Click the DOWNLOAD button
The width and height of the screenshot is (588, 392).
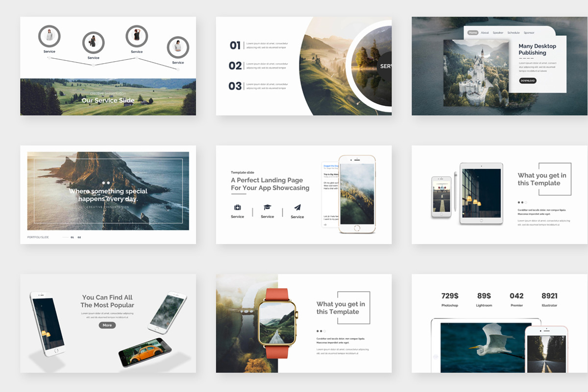[528, 81]
